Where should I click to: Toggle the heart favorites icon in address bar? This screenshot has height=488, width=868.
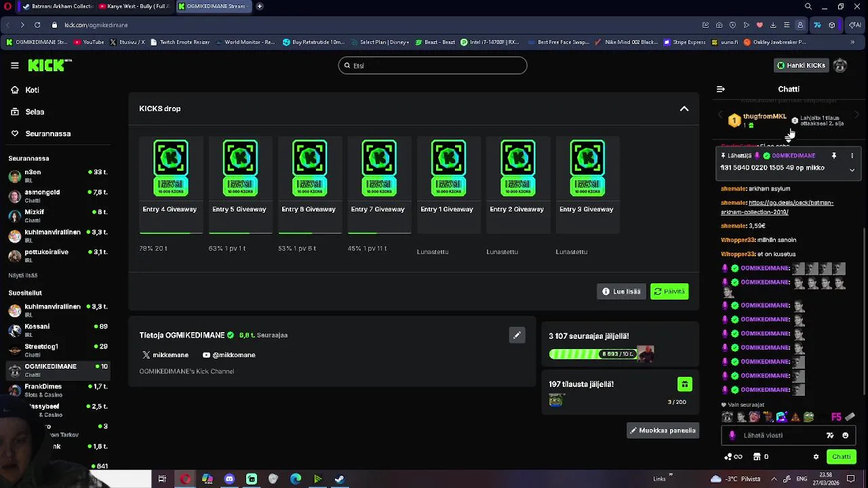[x=759, y=25]
